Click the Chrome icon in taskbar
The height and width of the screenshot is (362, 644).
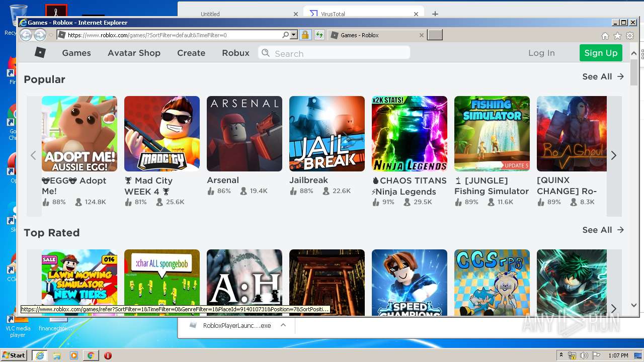91,355
